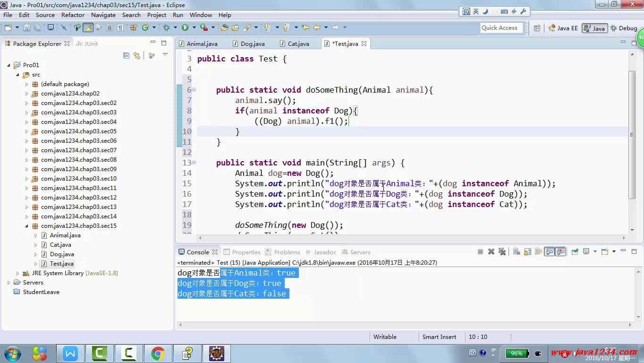Click Pin Console icon
This screenshot has height=363, width=644.
tap(575, 251)
